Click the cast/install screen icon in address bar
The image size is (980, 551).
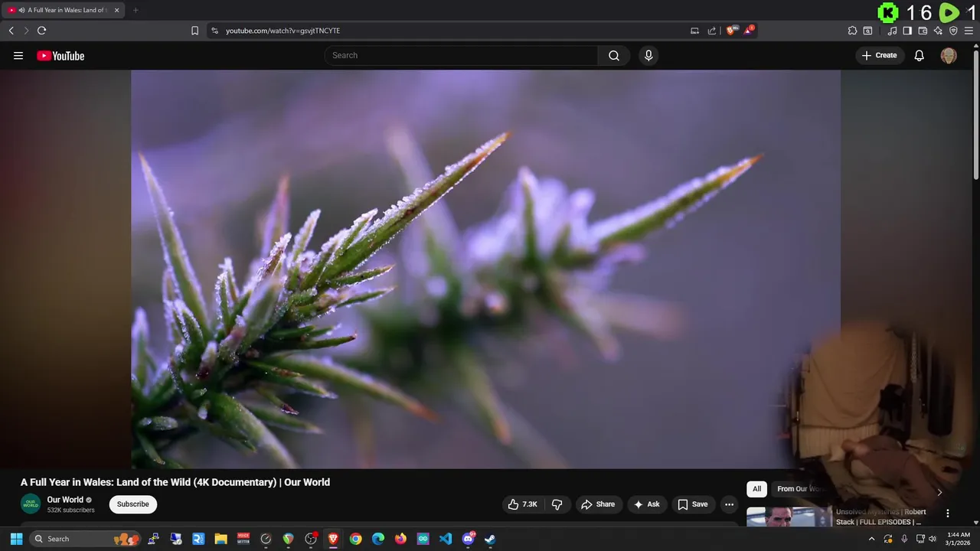(x=694, y=31)
